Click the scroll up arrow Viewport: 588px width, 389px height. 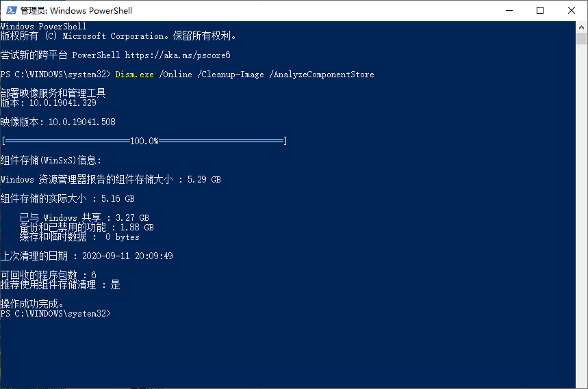coord(582,27)
